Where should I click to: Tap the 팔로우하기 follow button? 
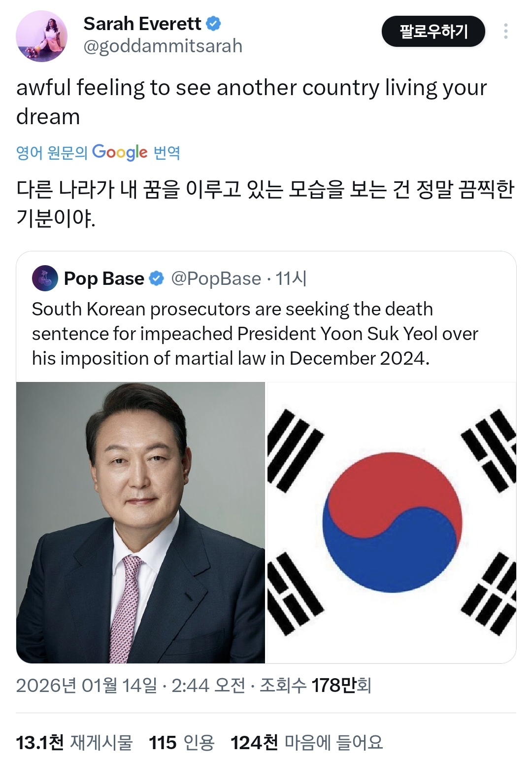pyautogui.click(x=433, y=31)
